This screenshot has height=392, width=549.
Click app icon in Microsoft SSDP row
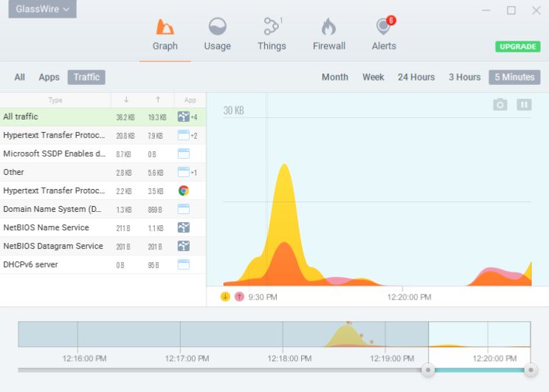[x=184, y=154]
